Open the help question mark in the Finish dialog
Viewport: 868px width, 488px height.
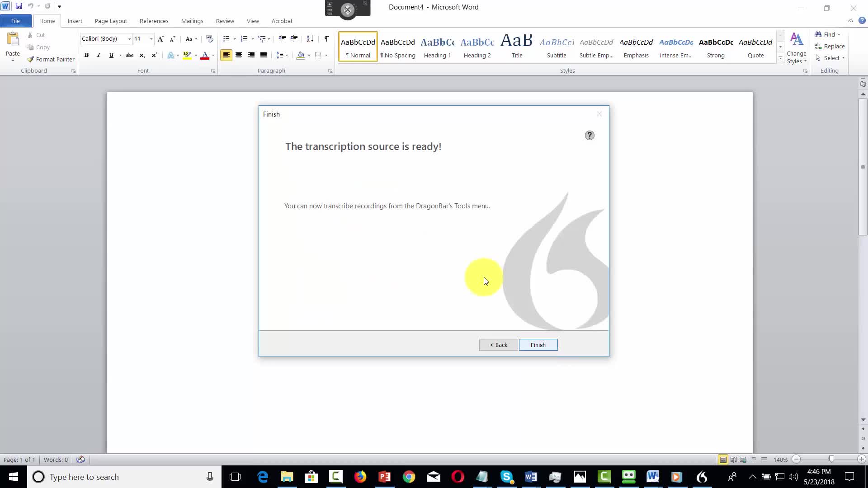click(590, 136)
